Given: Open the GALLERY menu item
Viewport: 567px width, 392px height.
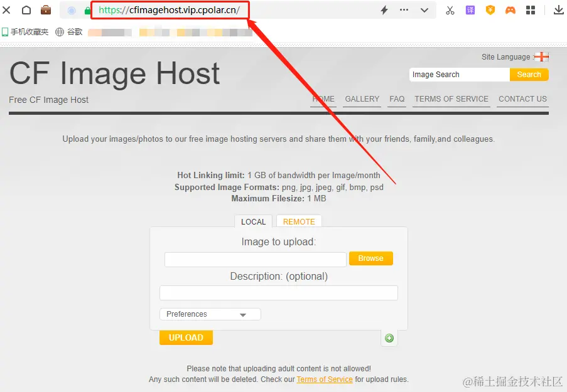Looking at the screenshot, I should click(x=362, y=99).
